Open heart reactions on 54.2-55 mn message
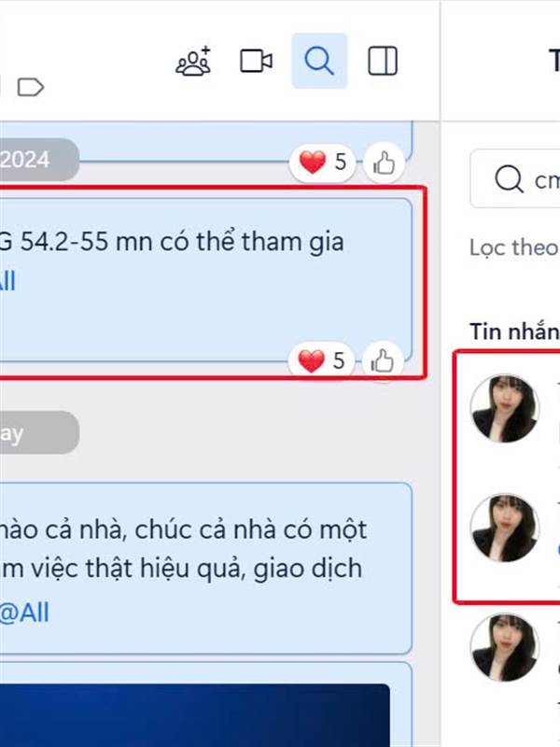The height and width of the screenshot is (747, 560). [320, 361]
